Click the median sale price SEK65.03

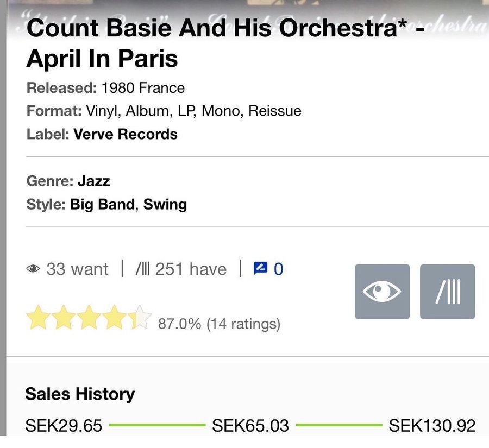(x=250, y=426)
